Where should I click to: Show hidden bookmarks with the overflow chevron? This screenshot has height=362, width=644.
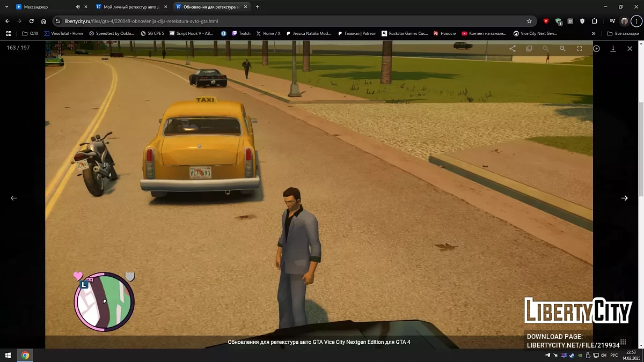pyautogui.click(x=594, y=33)
